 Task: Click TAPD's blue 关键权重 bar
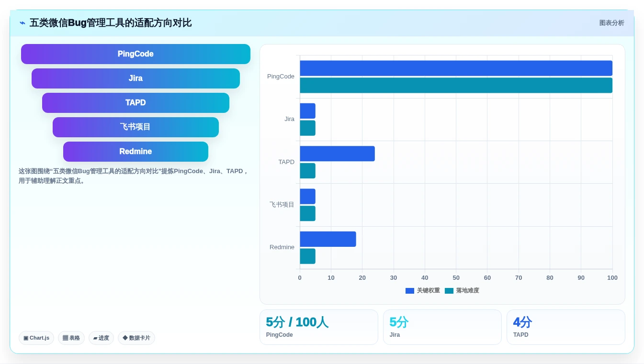click(x=337, y=154)
